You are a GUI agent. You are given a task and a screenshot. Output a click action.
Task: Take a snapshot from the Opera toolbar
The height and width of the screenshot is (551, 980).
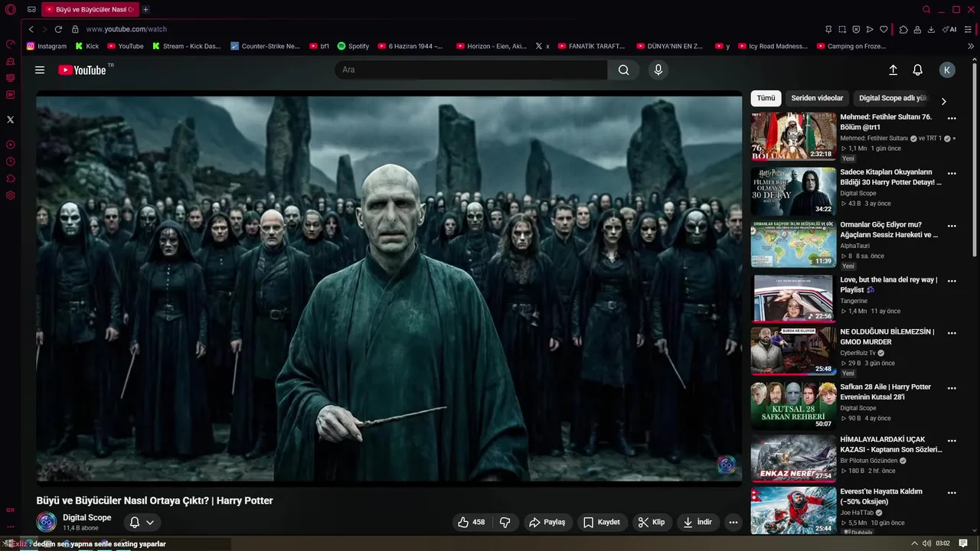(x=842, y=29)
